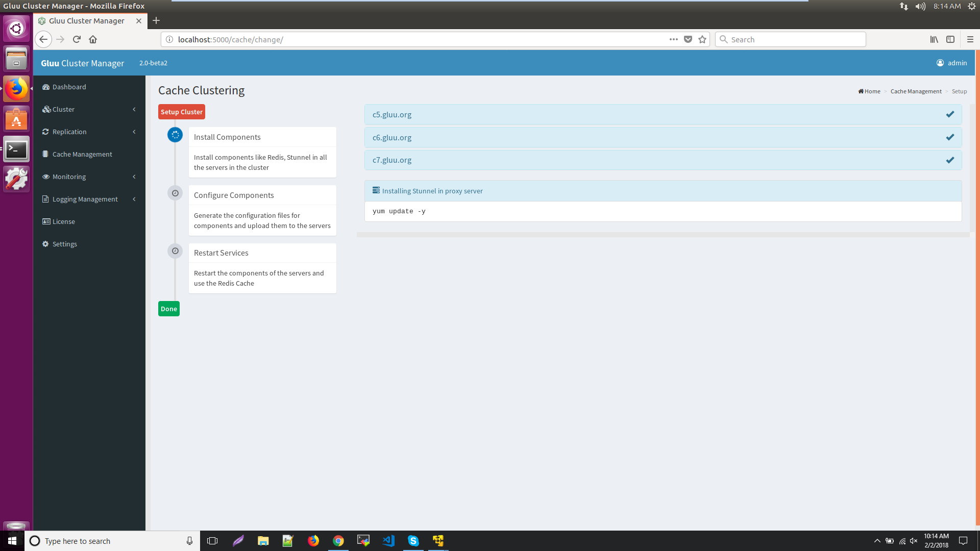The image size is (980, 551).
Task: Go to Home breadcrumb link
Action: (x=869, y=91)
